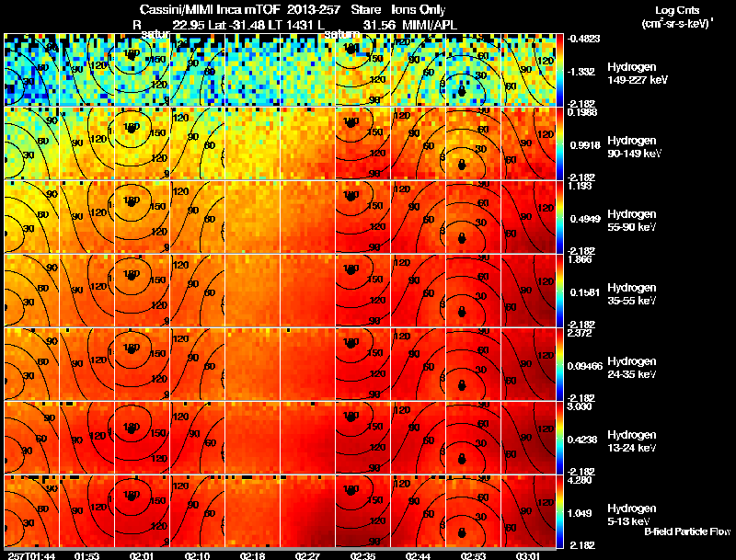
Task: Open the 24-35 keV image panel above 02:27
Action: [x=307, y=364]
